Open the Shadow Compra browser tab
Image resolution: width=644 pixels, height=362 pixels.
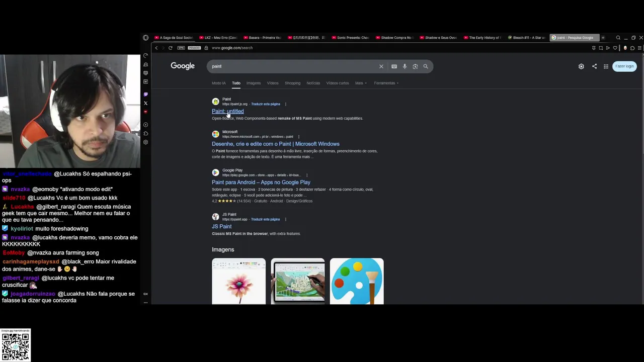click(394, 38)
